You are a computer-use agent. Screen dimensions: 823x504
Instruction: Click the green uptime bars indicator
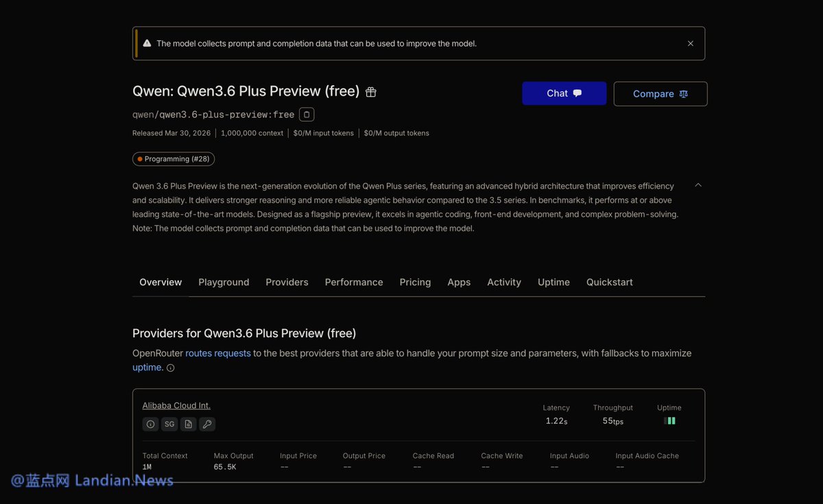(x=669, y=420)
